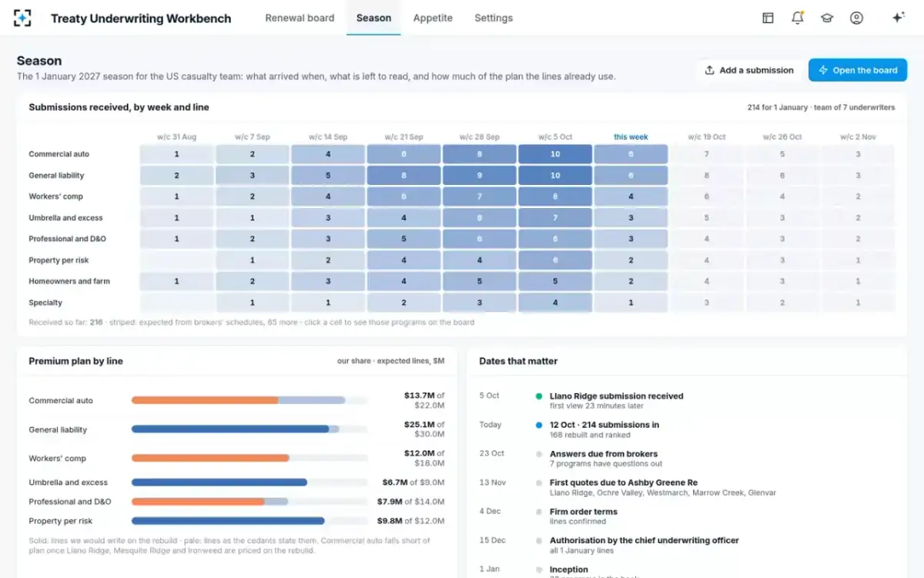Image resolution: width=924 pixels, height=578 pixels.
Task: Click Umbrella and excess cell for w/c 21 Sep
Action: pos(403,218)
